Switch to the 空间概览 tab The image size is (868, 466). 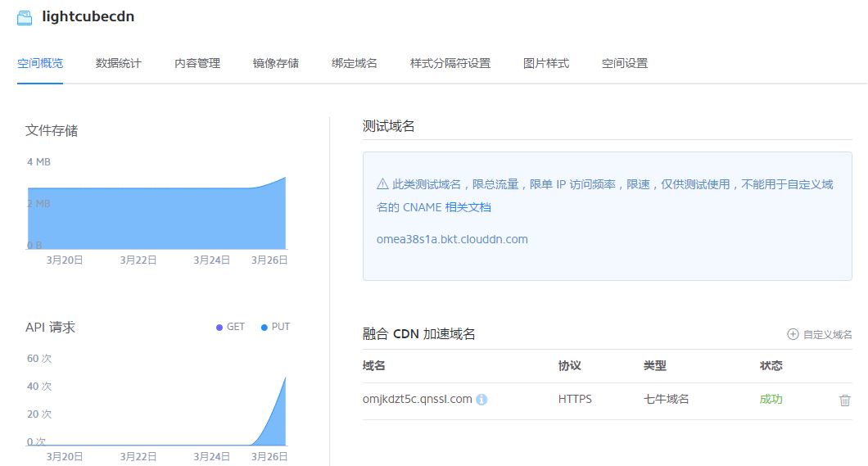click(x=40, y=63)
